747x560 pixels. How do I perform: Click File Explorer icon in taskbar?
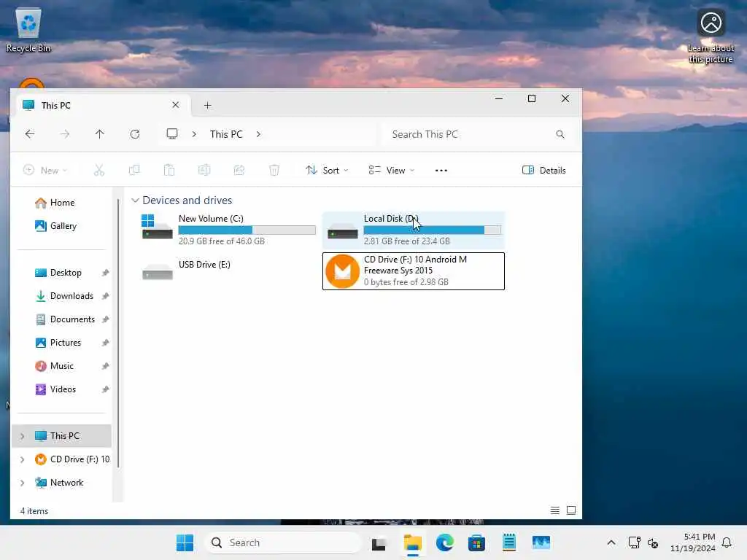click(413, 542)
